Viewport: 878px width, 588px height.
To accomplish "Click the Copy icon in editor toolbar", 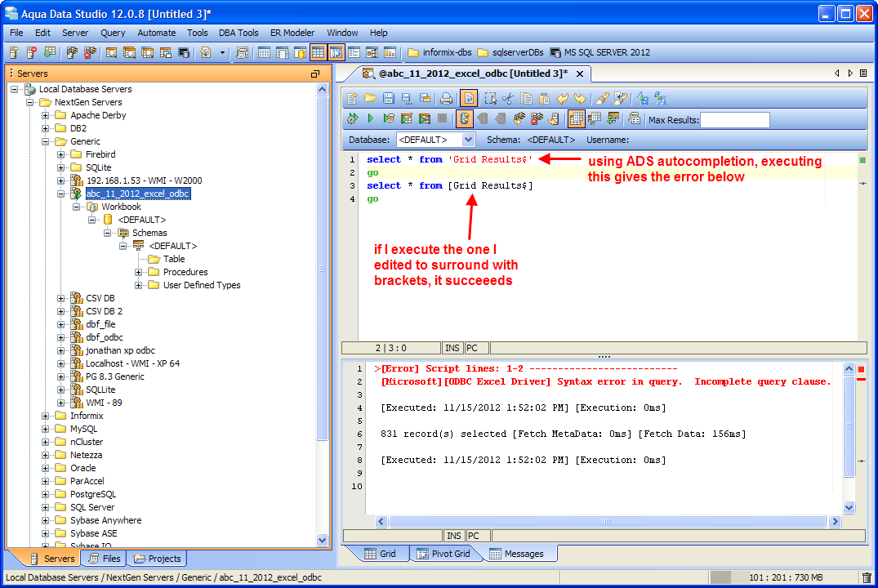I will click(x=526, y=99).
